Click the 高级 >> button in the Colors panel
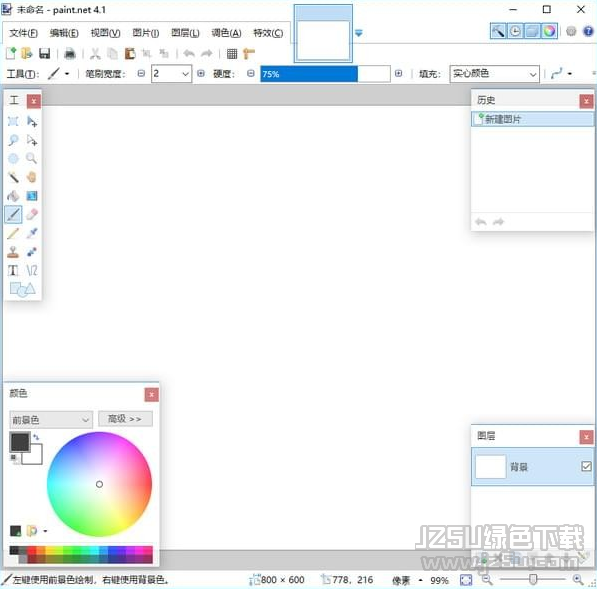Screen dimensions: 597x589 pyautogui.click(x=125, y=419)
